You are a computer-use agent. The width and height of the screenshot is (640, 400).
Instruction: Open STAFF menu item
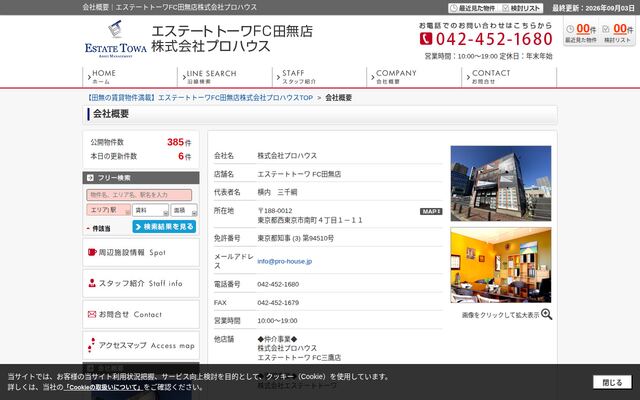[x=320, y=77]
